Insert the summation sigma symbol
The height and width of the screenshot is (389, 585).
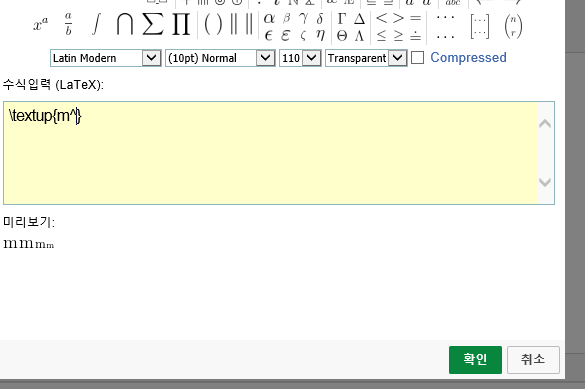pos(153,24)
